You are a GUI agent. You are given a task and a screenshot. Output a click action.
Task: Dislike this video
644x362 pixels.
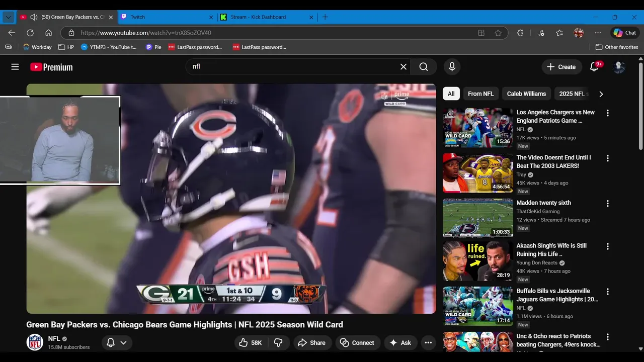[x=278, y=343]
